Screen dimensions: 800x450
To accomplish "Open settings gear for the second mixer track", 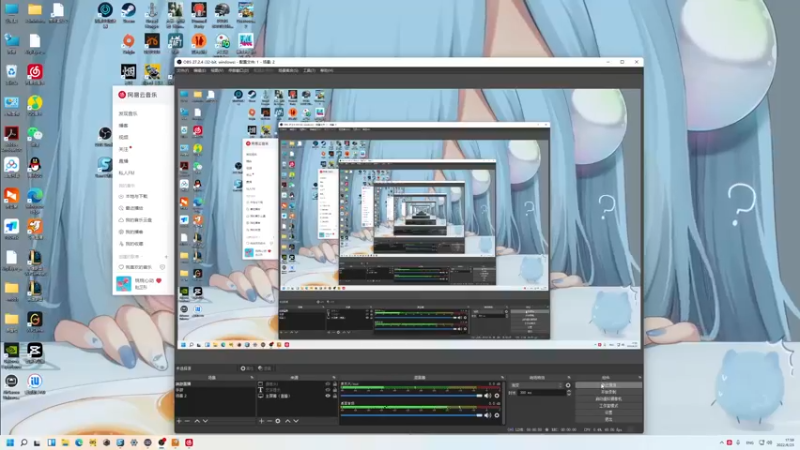I will pos(497,415).
